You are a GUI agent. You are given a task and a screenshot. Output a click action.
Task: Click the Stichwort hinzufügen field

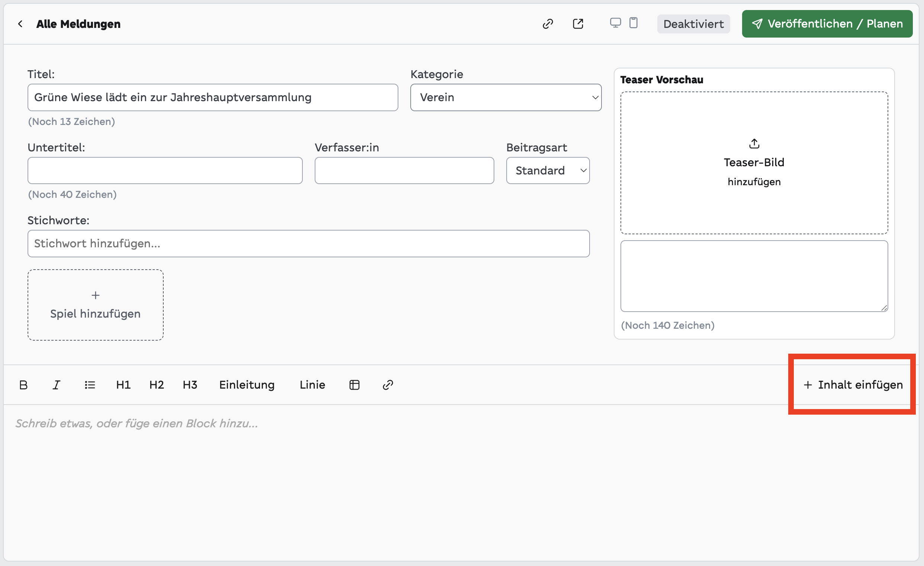[x=309, y=244]
